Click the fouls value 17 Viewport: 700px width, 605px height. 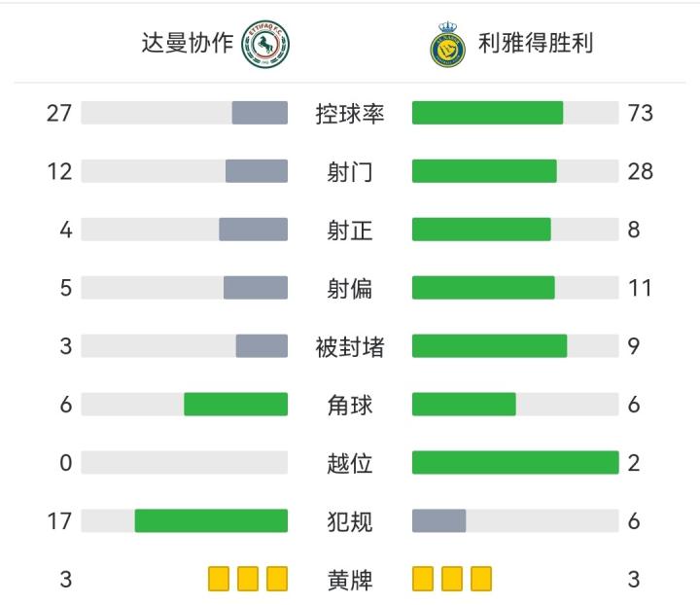click(x=59, y=521)
